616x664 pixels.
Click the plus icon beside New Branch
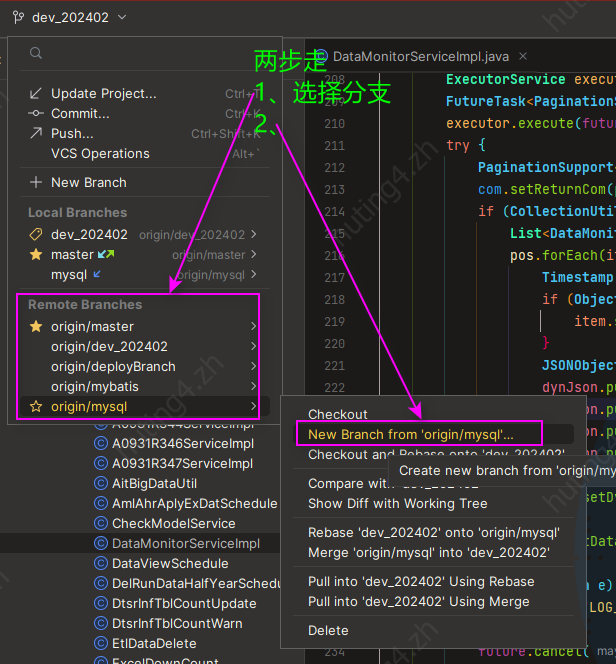[36, 183]
